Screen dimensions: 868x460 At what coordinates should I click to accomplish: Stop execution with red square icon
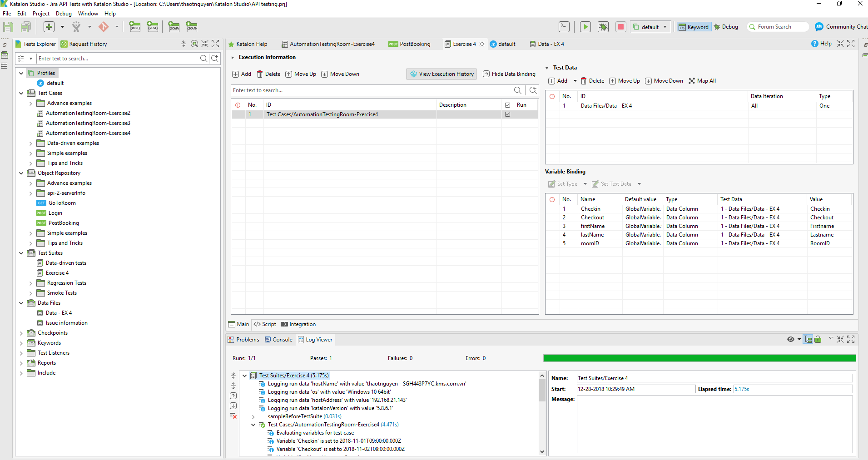click(621, 27)
